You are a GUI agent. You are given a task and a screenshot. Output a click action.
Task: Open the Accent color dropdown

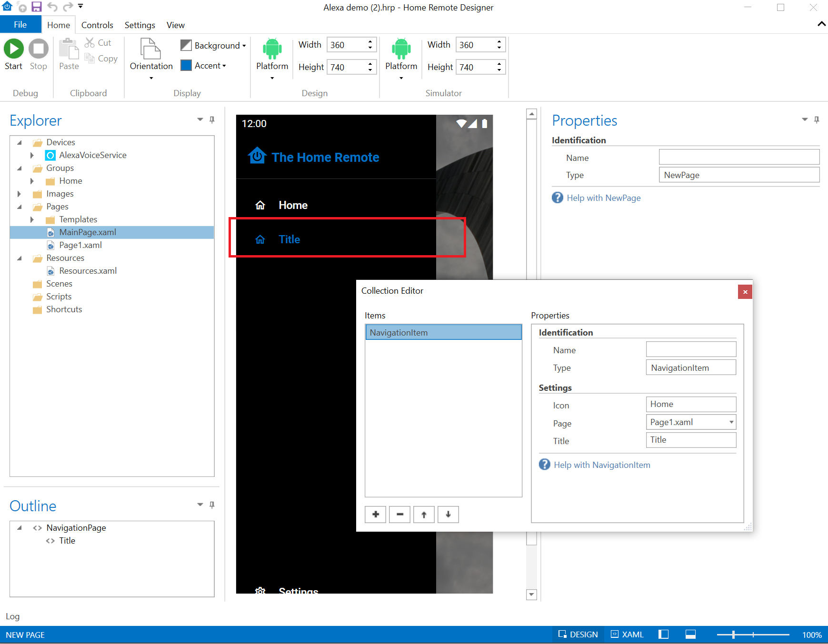203,65
